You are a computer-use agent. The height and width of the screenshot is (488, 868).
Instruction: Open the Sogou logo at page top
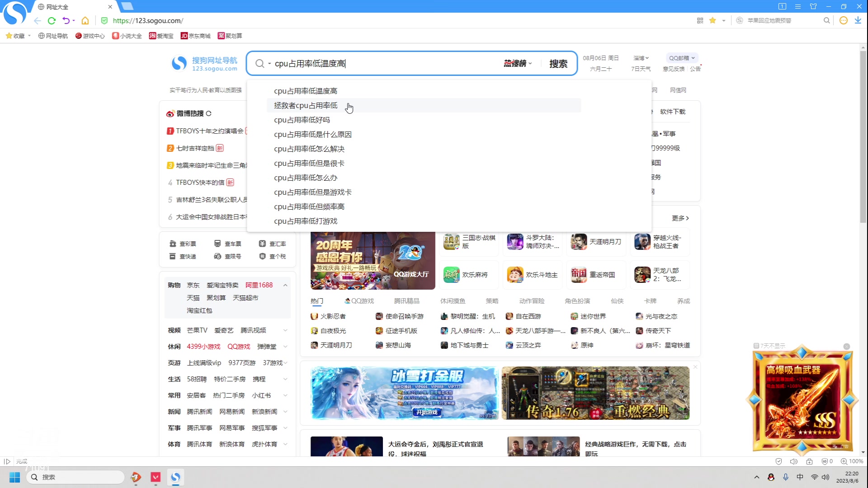(x=204, y=64)
